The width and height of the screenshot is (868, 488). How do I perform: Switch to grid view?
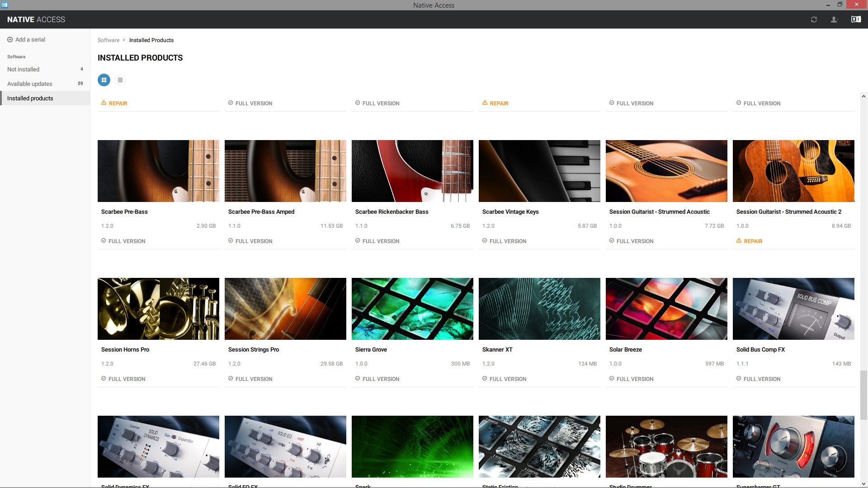(x=104, y=80)
